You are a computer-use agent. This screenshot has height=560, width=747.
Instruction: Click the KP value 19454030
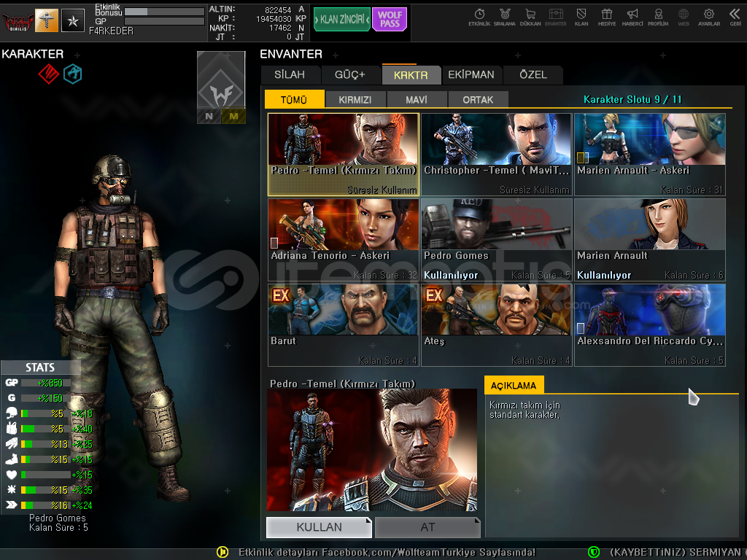[x=274, y=18]
